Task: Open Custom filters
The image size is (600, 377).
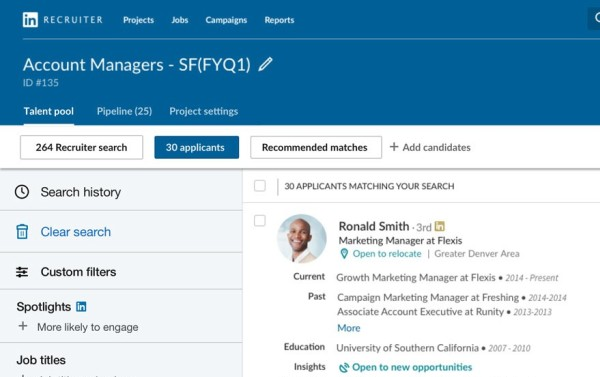Action: pyautogui.click(x=78, y=272)
